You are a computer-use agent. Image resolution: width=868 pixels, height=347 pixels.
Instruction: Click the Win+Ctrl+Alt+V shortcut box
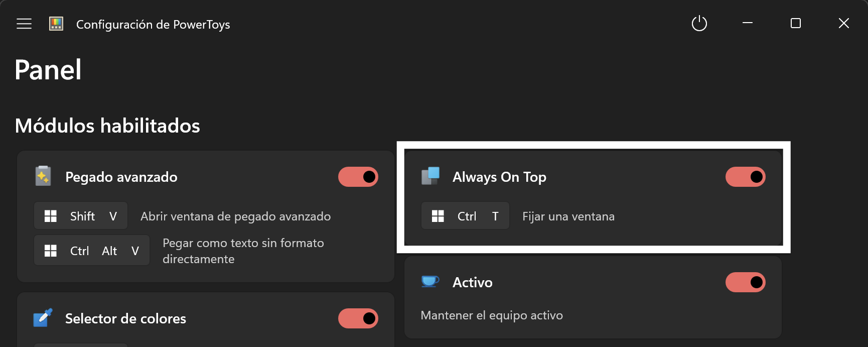tap(92, 251)
